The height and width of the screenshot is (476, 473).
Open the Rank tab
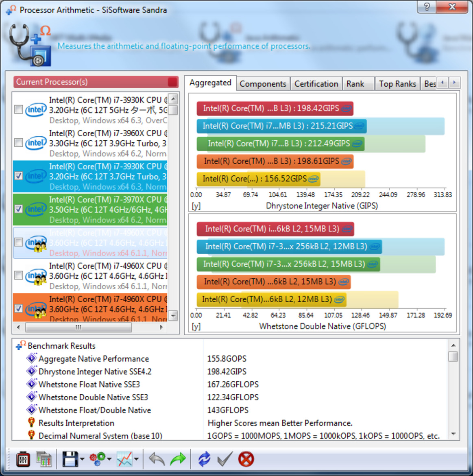(358, 84)
